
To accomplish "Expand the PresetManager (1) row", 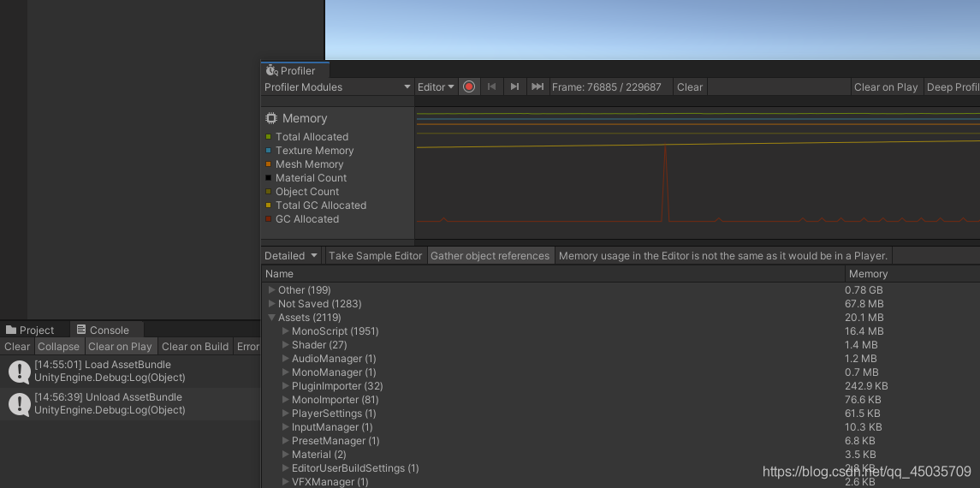I will [x=286, y=441].
